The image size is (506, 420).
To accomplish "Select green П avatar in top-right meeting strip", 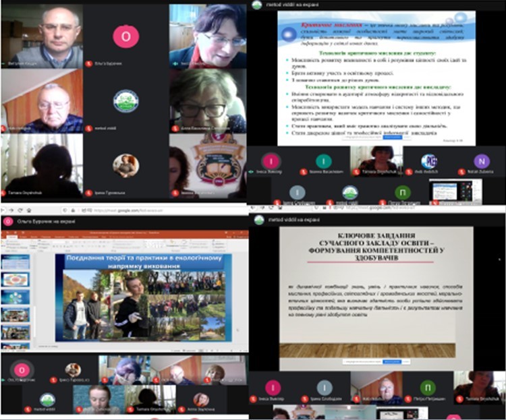I will tap(402, 193).
